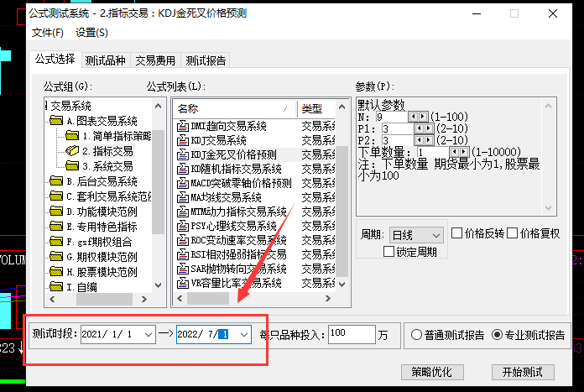
Task: Open start date picker 2021/1/1
Action: click(149, 334)
